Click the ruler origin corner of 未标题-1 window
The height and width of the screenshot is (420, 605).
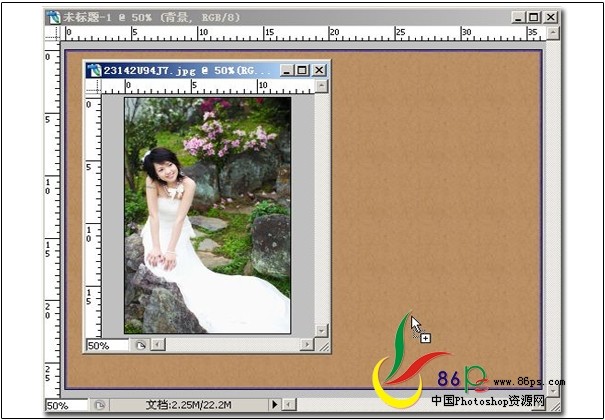pos(53,34)
